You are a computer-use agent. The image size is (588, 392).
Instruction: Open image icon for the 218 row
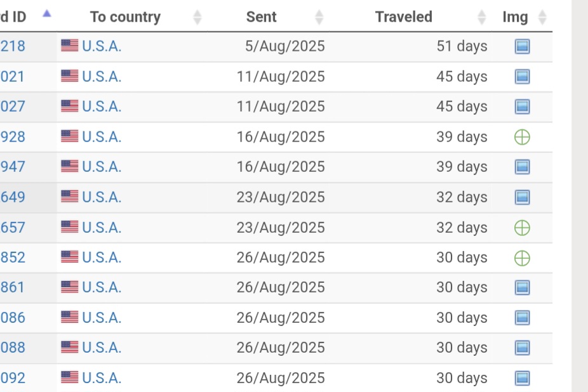tap(522, 46)
